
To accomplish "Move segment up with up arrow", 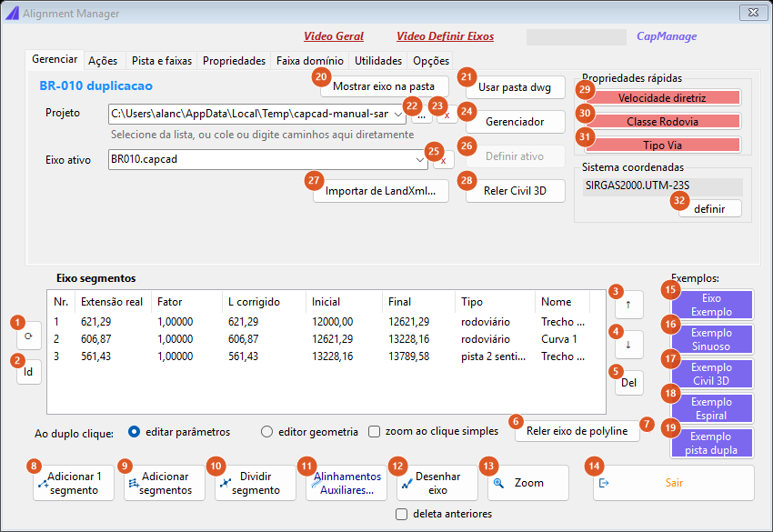I will pyautogui.click(x=628, y=305).
